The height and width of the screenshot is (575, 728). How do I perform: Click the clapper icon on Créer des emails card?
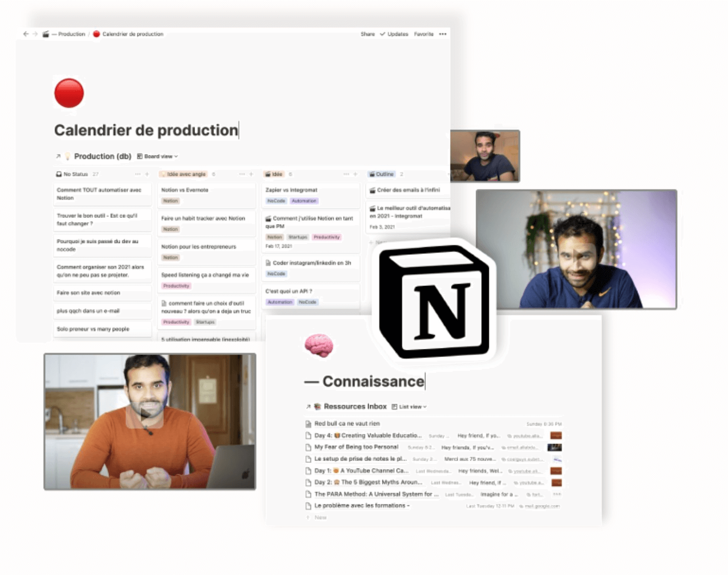pos(373,190)
